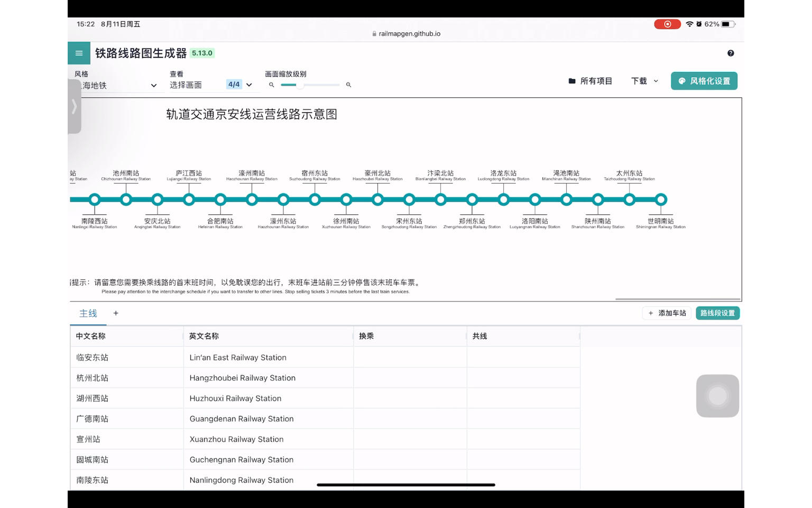Select the 固城南站 table cell
Screen dimensions: 812x508
pyautogui.click(x=127, y=459)
